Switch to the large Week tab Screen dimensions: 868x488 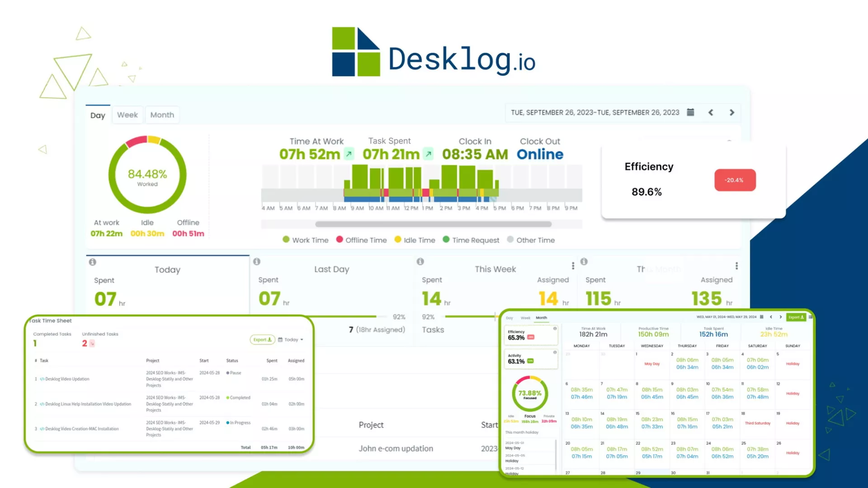click(x=127, y=115)
